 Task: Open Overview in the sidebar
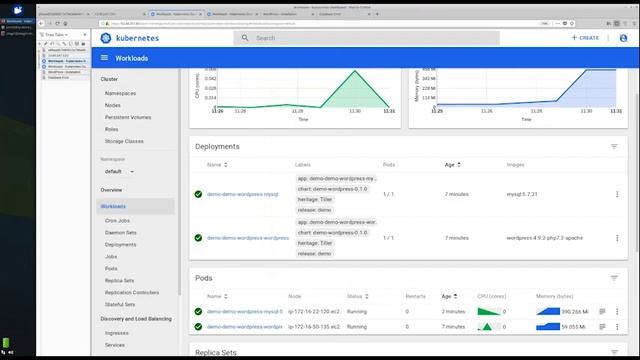tap(111, 190)
